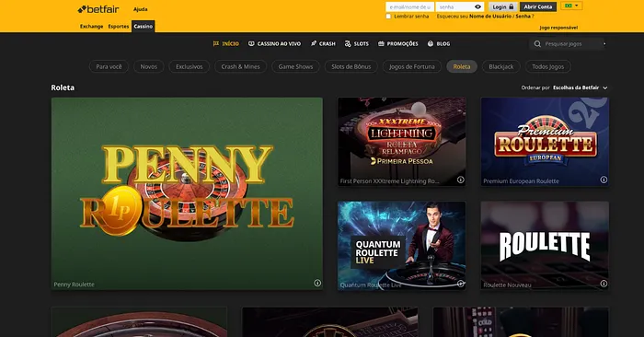
Task: Open the Jogo responsável link
Action: (x=558, y=28)
